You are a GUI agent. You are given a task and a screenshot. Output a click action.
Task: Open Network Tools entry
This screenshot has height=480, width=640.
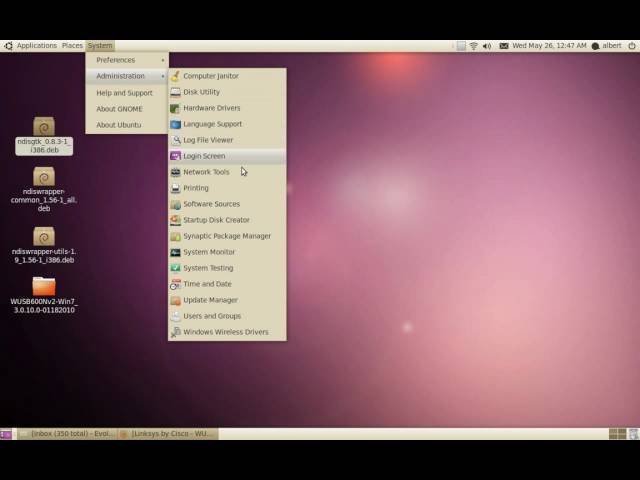[227, 172]
